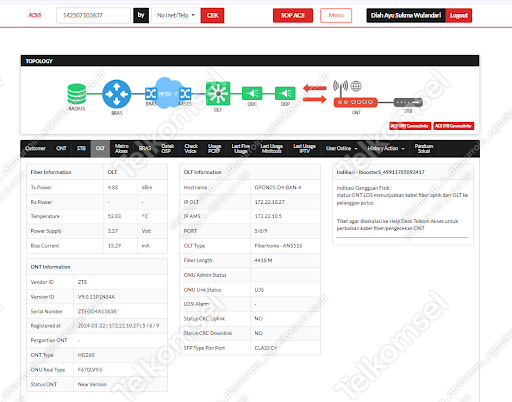Switch to the Customer tab
The image size is (512, 402).
pos(35,148)
